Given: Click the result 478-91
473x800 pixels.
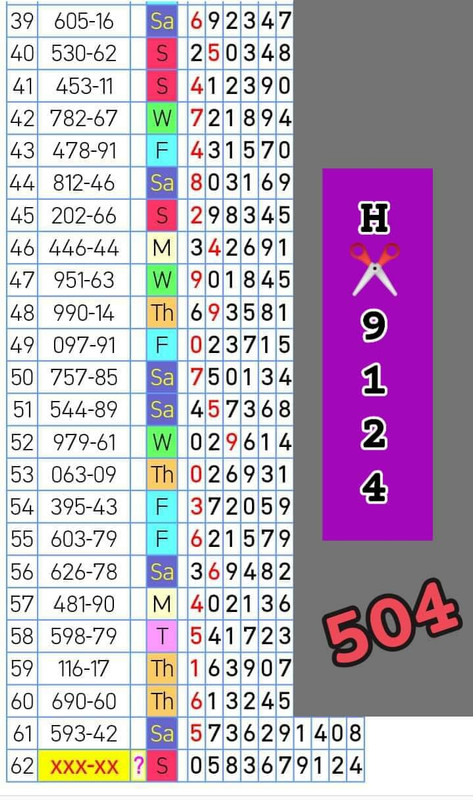Looking at the screenshot, I should point(84,151).
